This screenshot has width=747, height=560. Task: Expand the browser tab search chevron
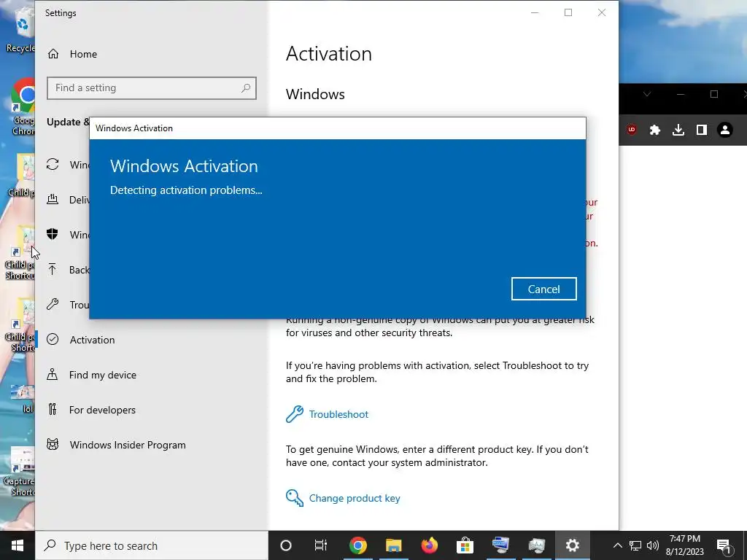[x=647, y=94]
